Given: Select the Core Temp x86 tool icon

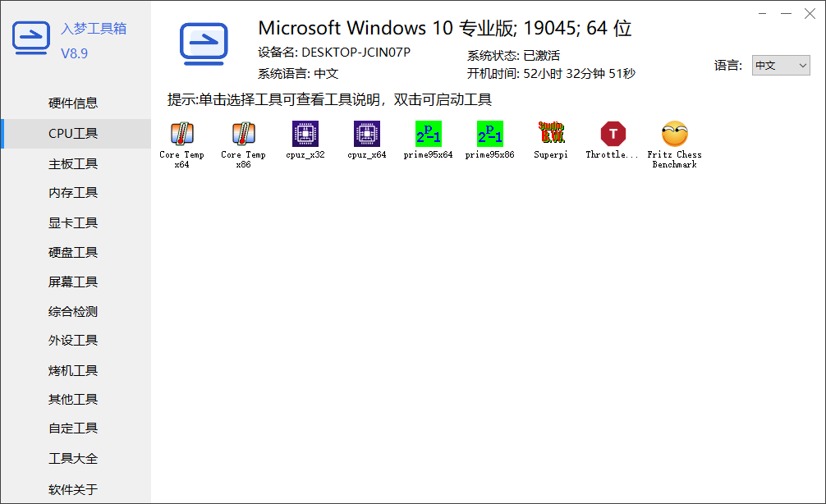Looking at the screenshot, I should point(243,134).
